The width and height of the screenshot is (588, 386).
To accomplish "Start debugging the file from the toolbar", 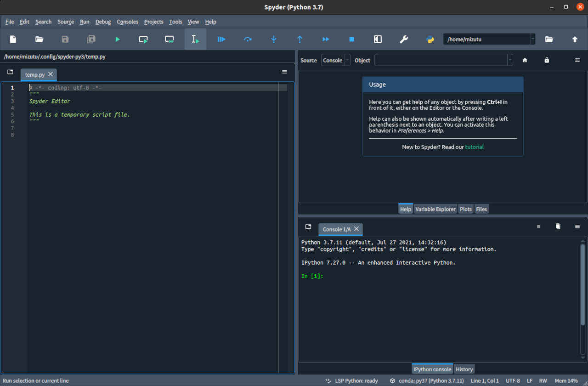I will [x=221, y=40].
